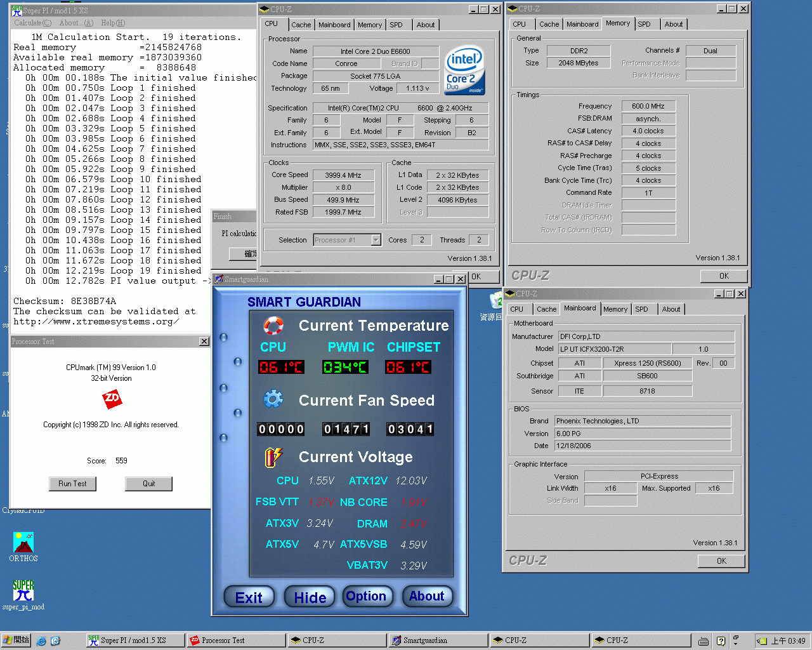Click the Score 559 in Processor Test

coord(107,461)
